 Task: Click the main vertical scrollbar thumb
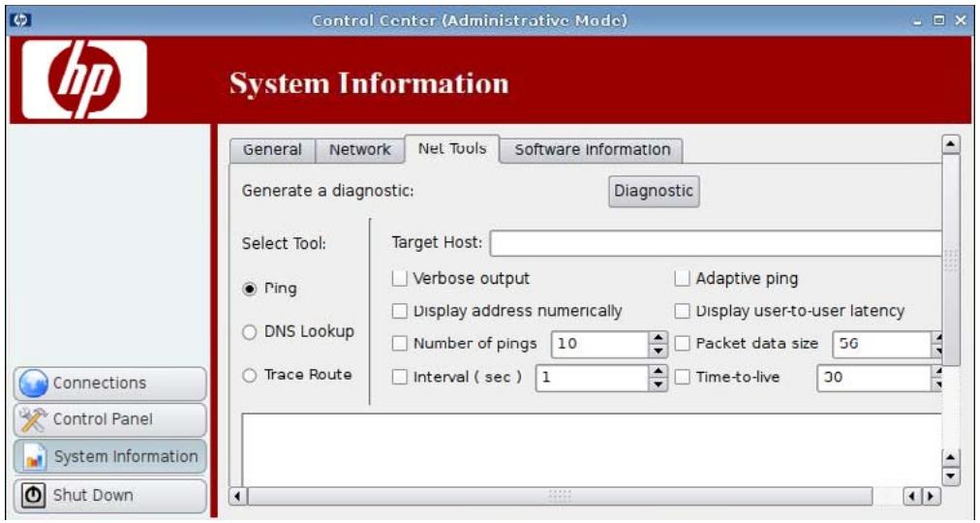[x=951, y=260]
